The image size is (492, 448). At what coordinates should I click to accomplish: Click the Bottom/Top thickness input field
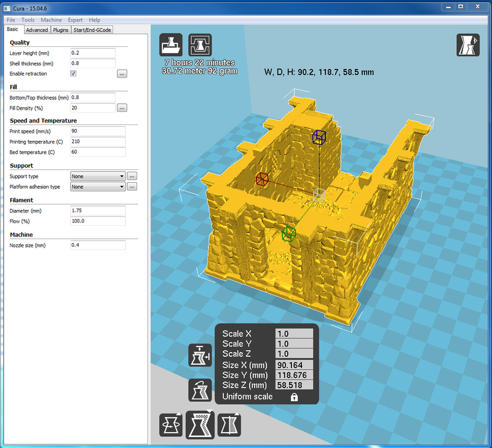point(93,97)
